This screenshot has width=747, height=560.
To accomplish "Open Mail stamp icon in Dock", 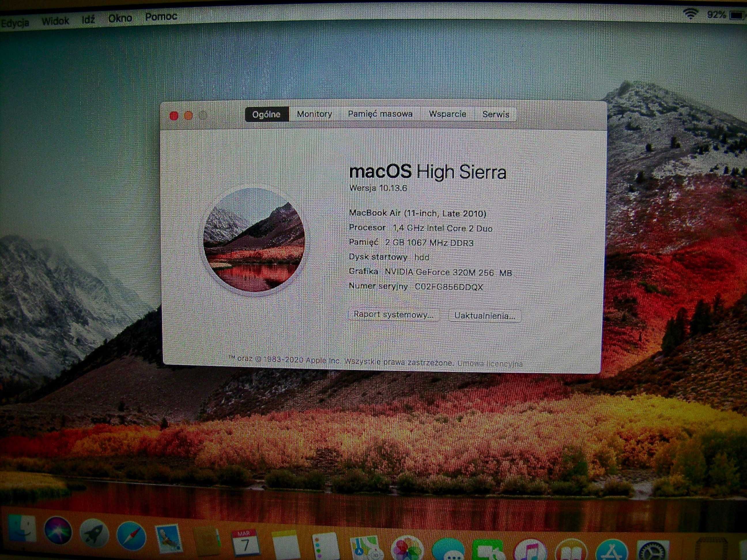I will [x=169, y=539].
